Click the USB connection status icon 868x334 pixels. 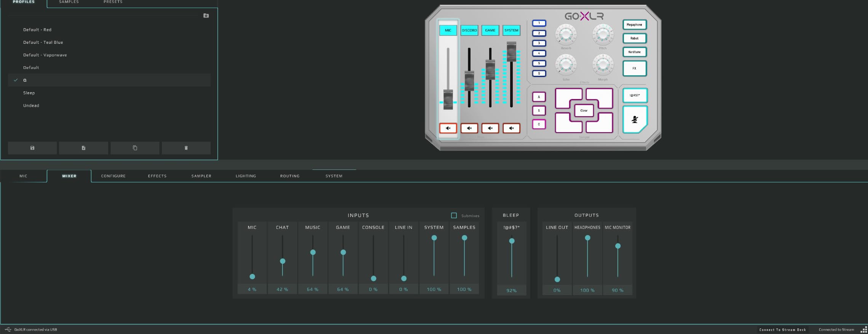coord(8,329)
